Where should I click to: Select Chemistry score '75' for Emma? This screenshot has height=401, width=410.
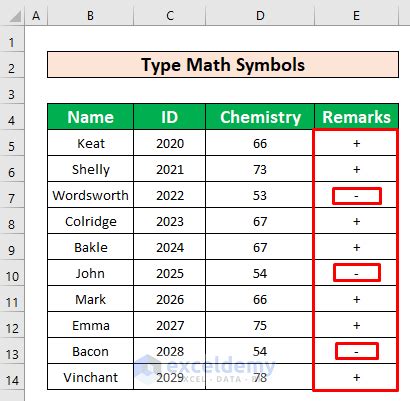tap(260, 325)
